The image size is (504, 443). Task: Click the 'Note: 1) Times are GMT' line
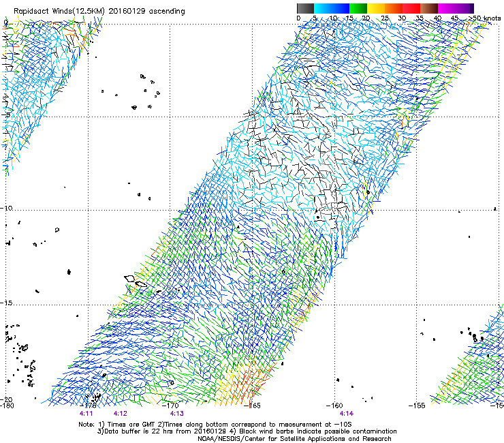click(215, 425)
